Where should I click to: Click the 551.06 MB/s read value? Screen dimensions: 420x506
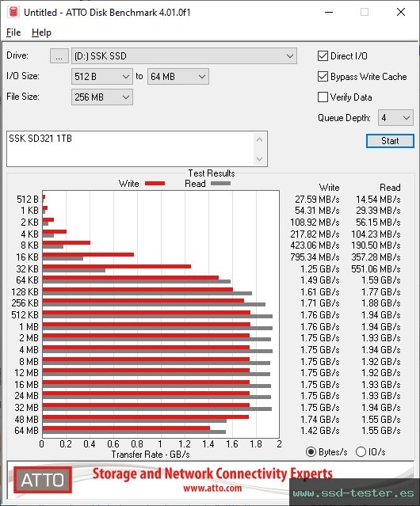376,268
